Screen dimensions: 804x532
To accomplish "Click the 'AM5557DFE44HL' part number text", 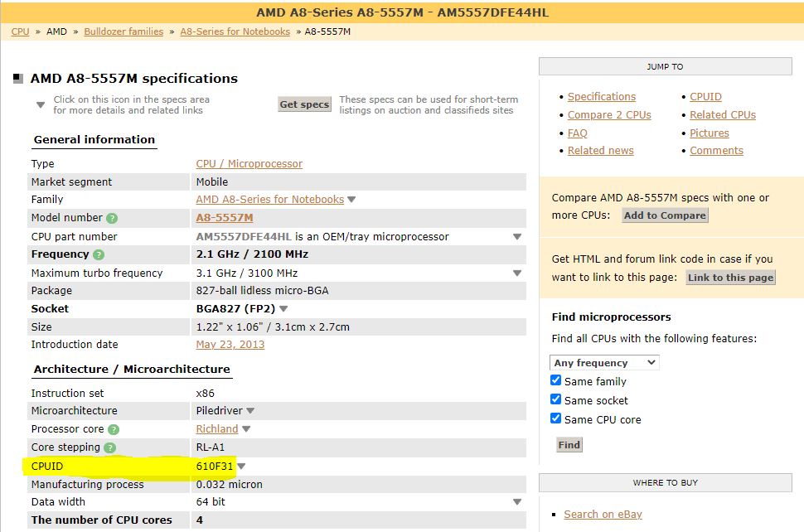I will point(244,237).
